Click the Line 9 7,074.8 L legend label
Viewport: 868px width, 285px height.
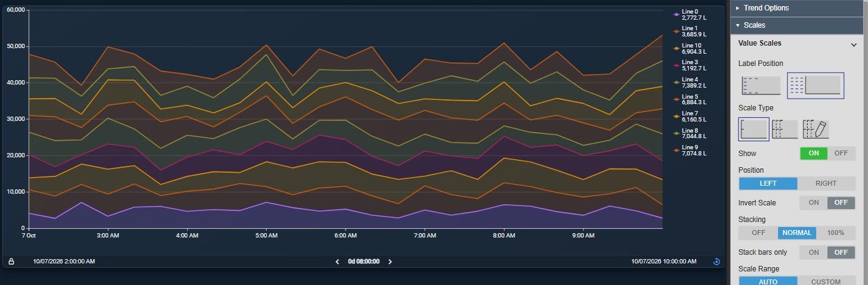(694, 151)
